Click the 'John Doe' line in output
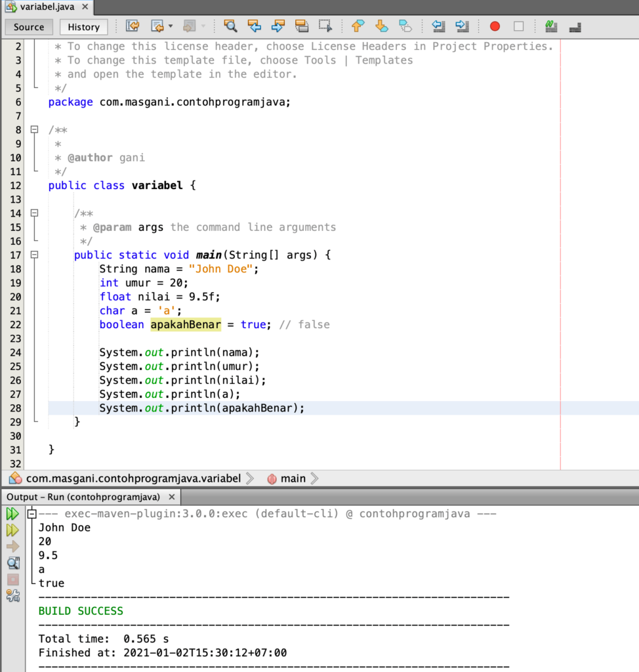Screen dimensions: 639x672 coord(64,528)
